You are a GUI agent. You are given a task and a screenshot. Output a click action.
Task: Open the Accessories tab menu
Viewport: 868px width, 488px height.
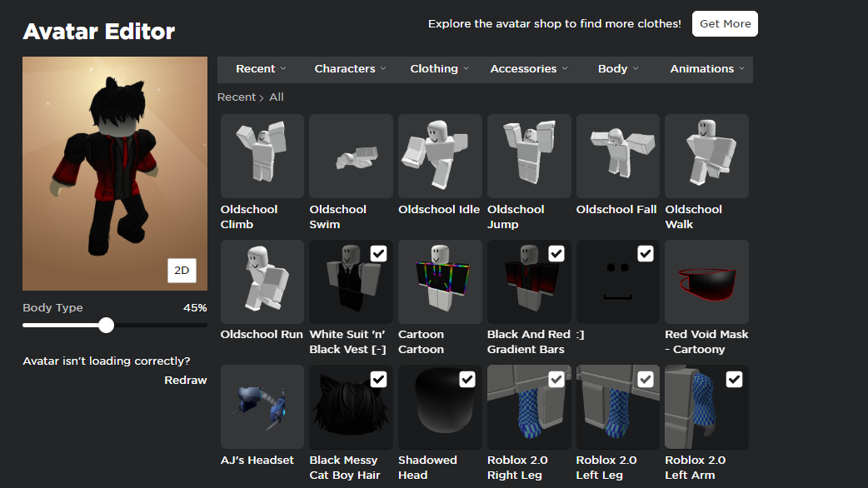click(x=529, y=69)
